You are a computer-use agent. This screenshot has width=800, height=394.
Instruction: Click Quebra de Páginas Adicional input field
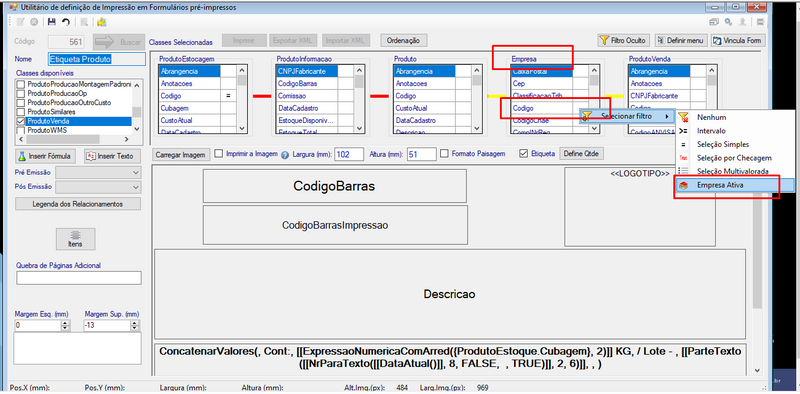coord(79,278)
